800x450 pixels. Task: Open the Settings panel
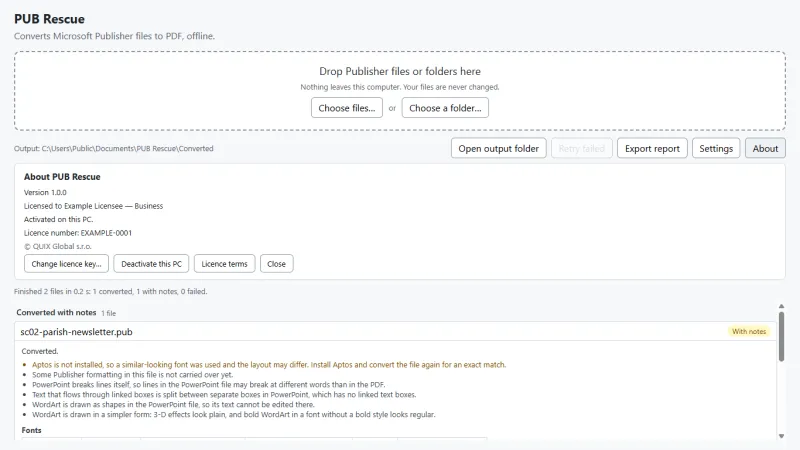[716, 148]
